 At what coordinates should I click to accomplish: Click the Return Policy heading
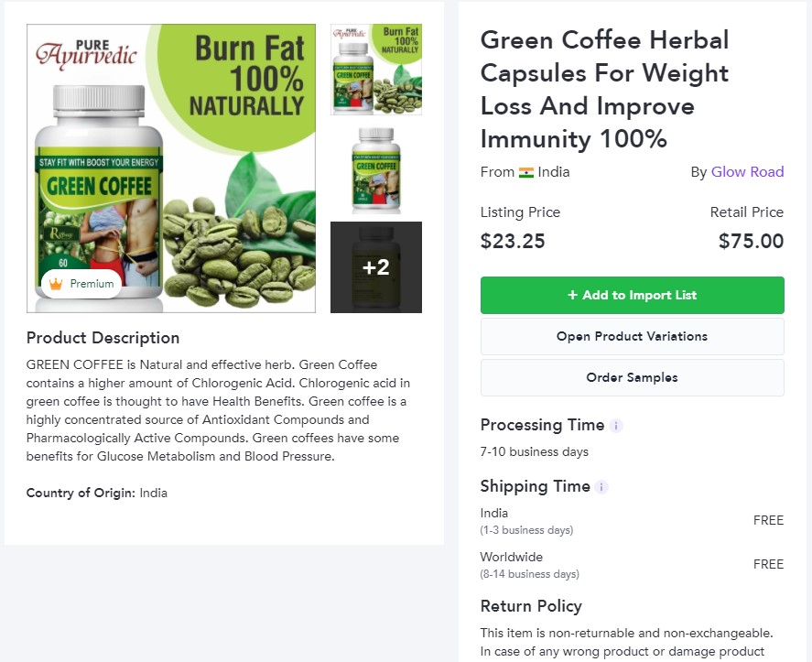tap(531, 606)
